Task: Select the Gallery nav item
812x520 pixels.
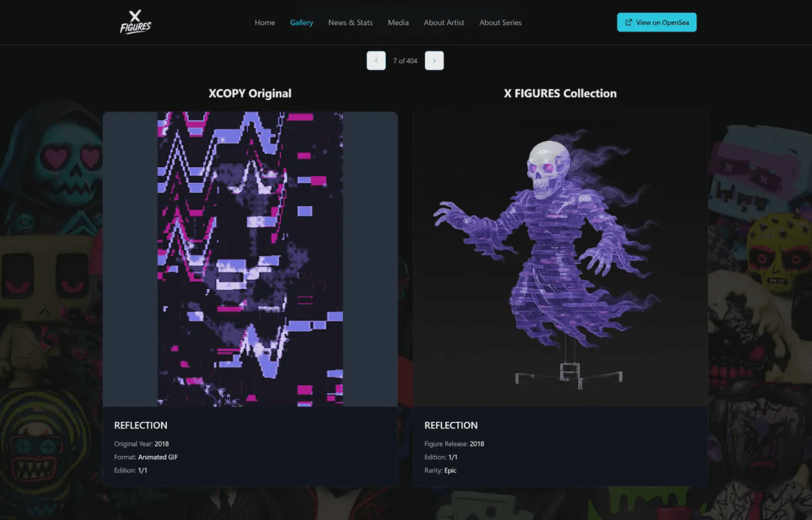Action: [x=301, y=23]
